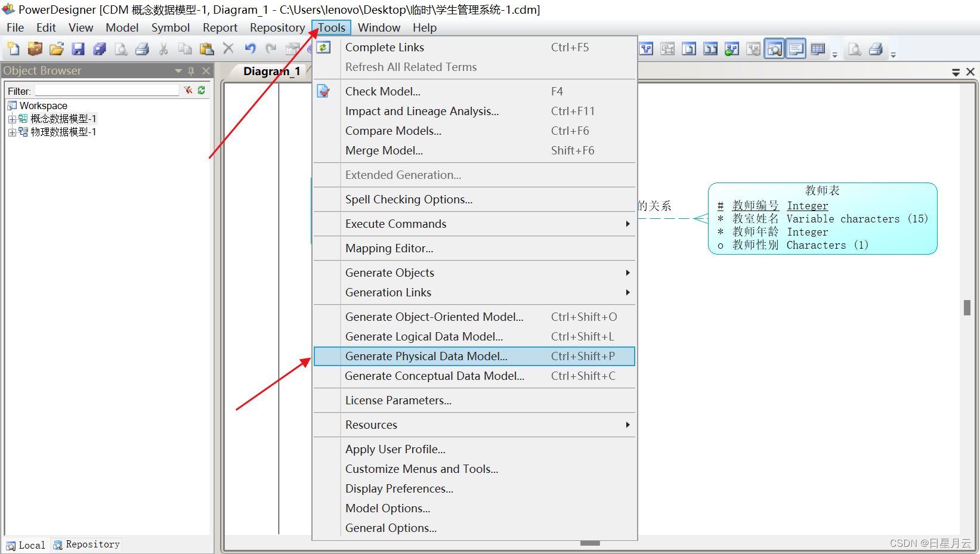This screenshot has width=980, height=554.
Task: Open the Generate Objects submenu
Action: pos(474,273)
